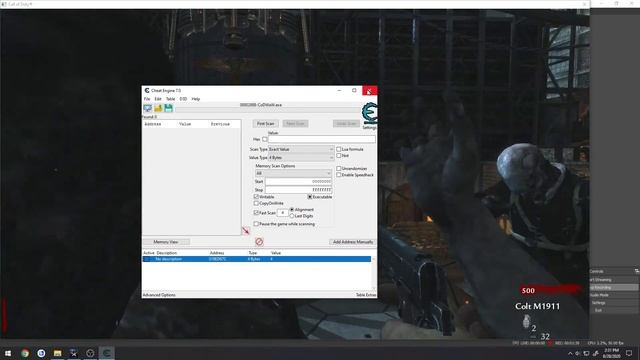Check Pause the game while scanning

pos(256,224)
